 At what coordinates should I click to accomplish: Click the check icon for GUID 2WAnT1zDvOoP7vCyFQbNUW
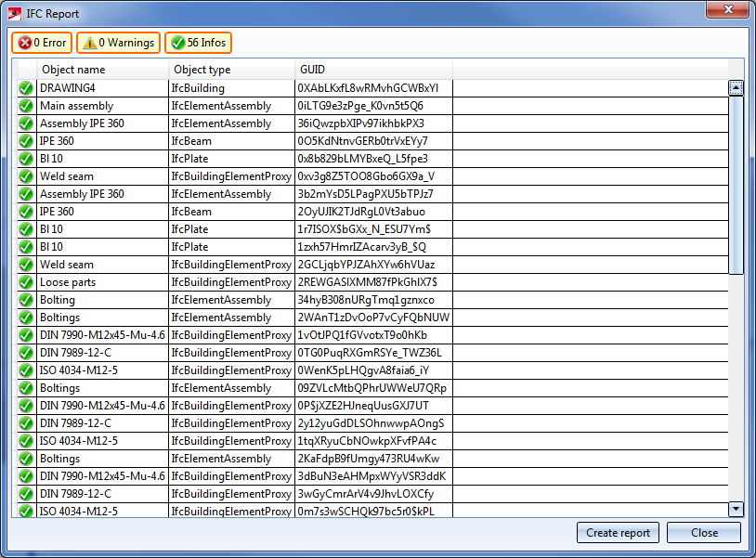[x=26, y=318]
